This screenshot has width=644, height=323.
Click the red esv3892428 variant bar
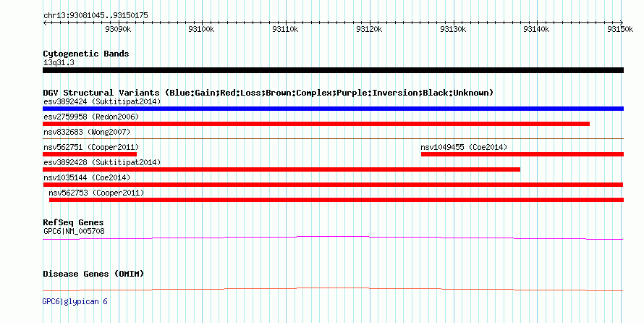(x=281, y=169)
